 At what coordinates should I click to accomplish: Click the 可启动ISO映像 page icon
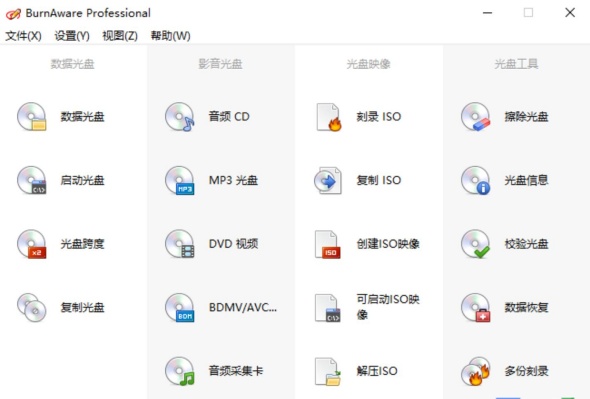[x=327, y=308]
